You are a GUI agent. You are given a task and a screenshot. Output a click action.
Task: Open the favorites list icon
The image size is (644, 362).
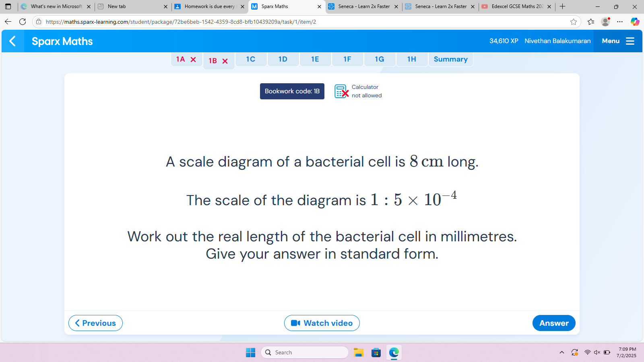point(591,22)
